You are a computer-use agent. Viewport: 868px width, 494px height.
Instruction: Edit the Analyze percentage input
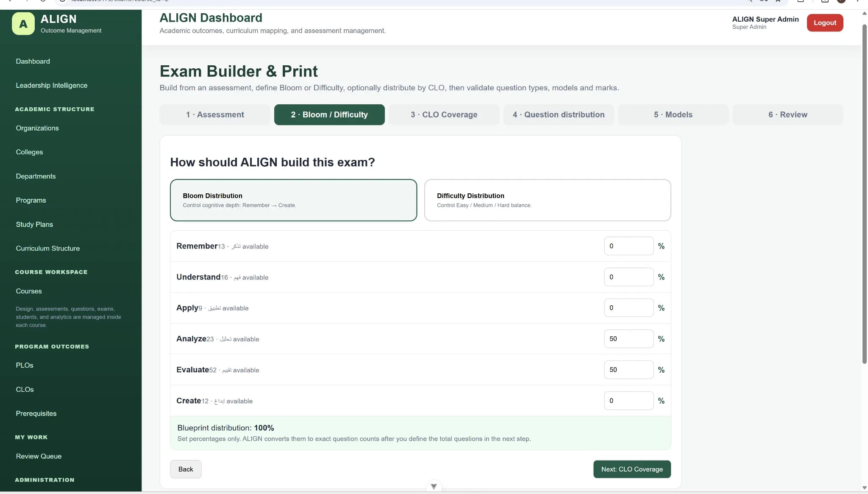629,339
